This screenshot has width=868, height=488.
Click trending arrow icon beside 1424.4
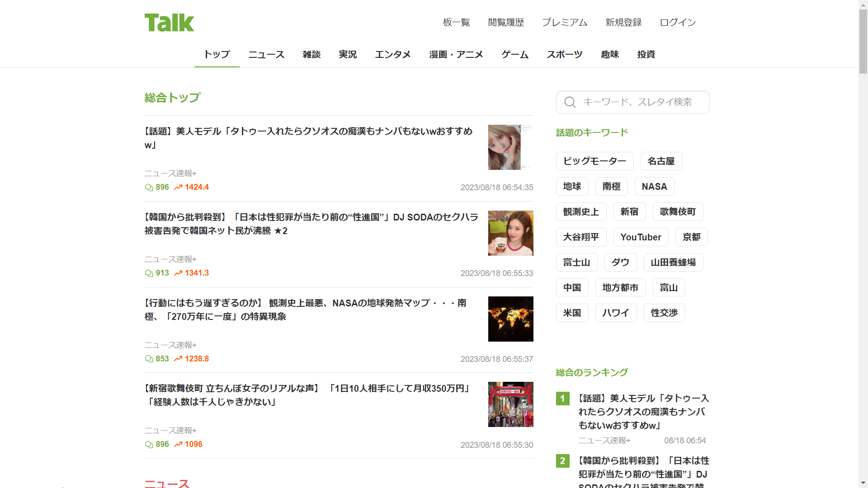pos(178,188)
